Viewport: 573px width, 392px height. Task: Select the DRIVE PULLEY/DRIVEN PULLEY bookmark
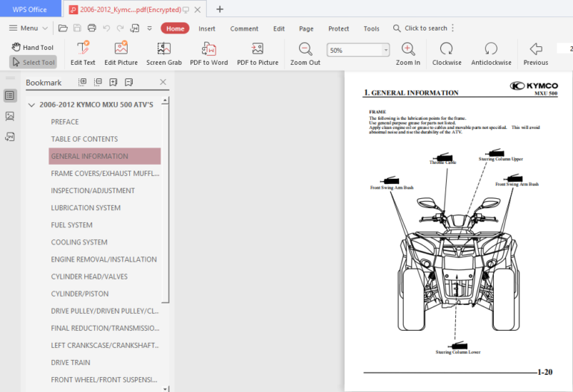click(x=105, y=311)
